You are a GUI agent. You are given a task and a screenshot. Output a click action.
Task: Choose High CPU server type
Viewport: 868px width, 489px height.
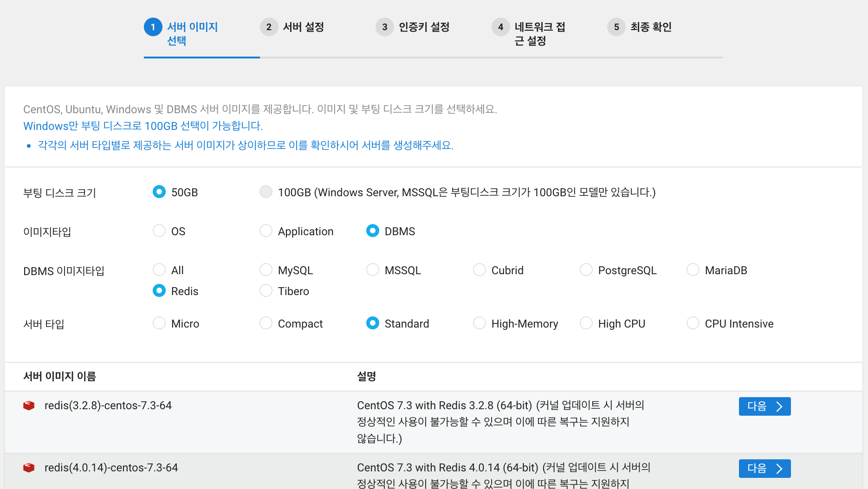coord(586,323)
